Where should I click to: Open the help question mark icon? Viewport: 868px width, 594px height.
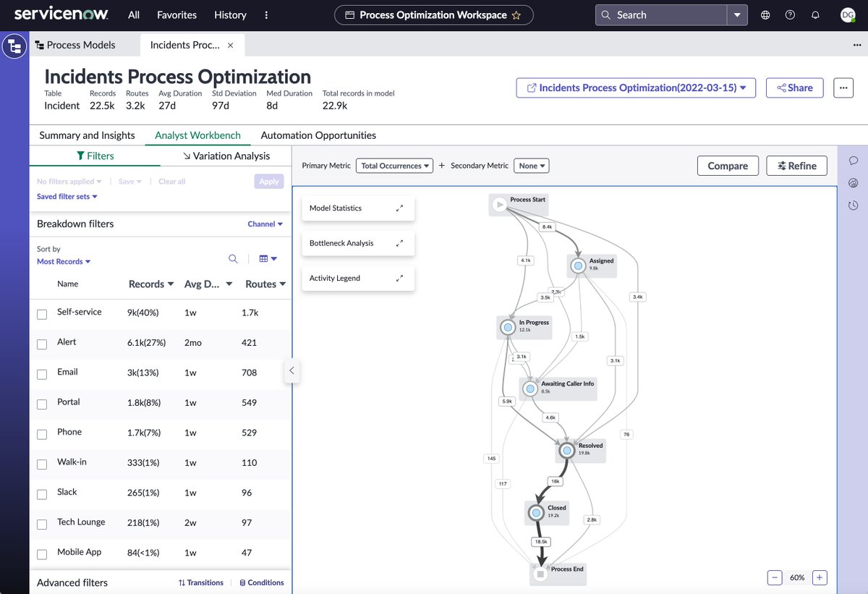click(790, 14)
